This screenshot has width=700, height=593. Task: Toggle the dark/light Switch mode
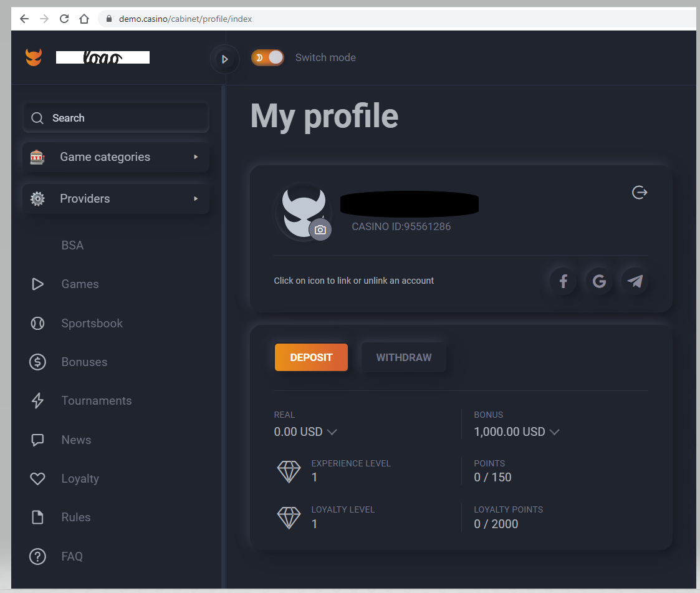tap(267, 57)
